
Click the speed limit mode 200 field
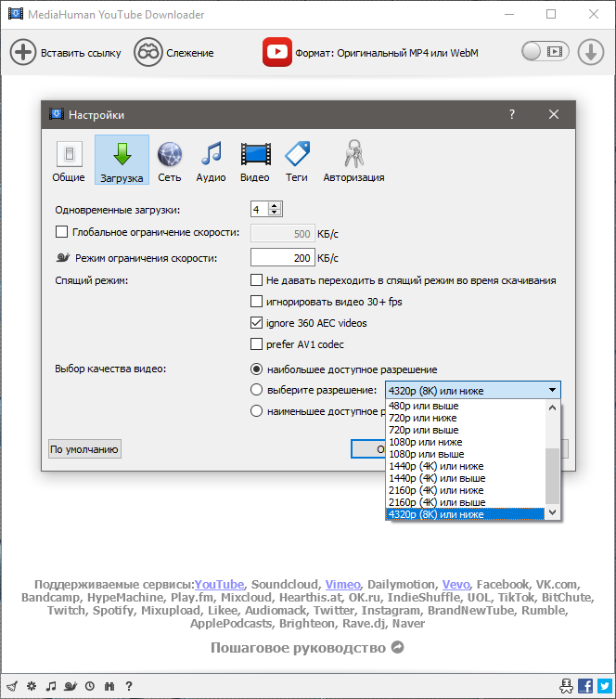click(x=283, y=258)
